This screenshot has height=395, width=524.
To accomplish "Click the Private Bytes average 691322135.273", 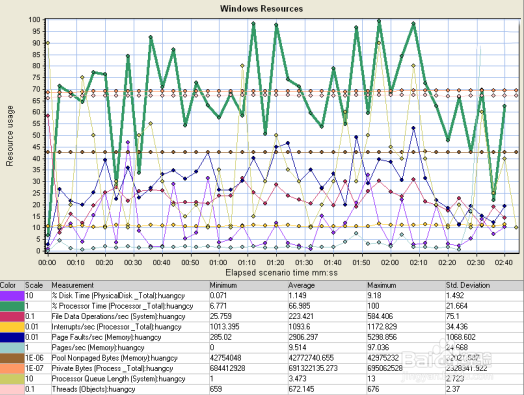I will [313, 368].
